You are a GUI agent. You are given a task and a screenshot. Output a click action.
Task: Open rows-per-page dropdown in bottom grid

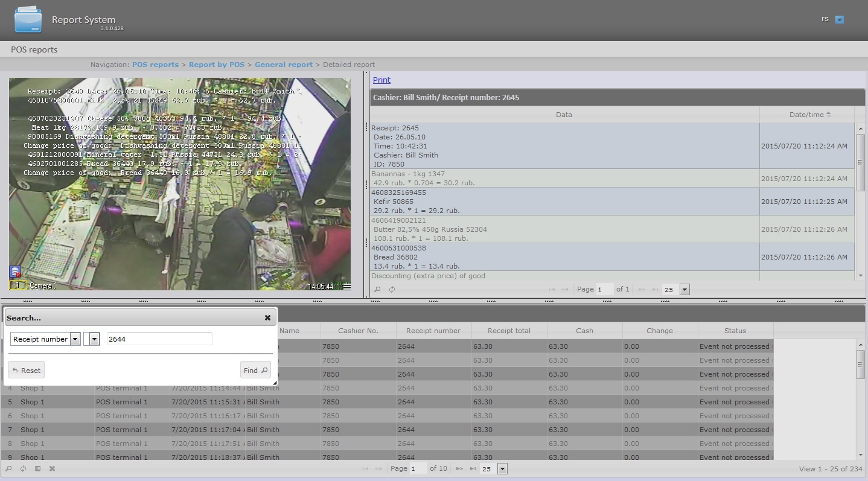(502, 469)
